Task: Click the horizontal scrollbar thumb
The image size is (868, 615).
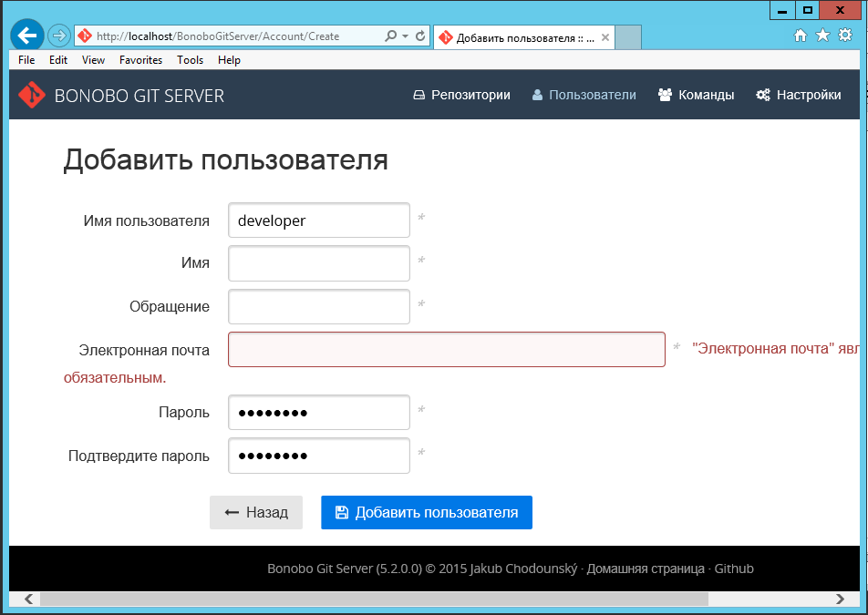Action: click(374, 599)
